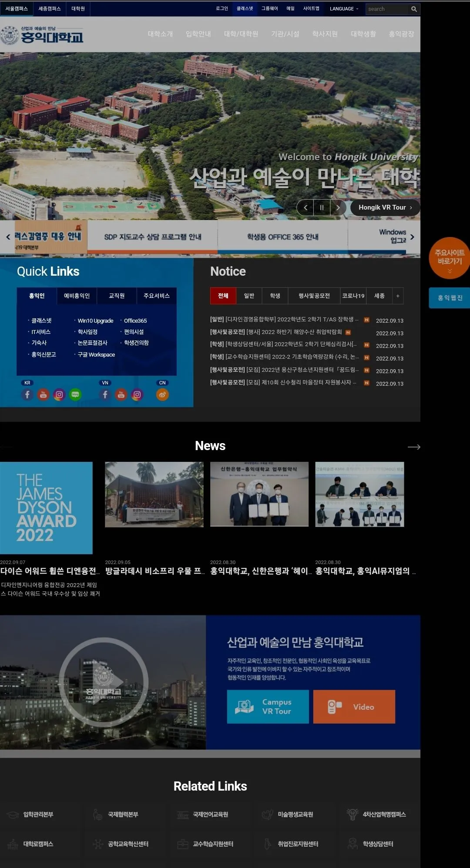Open the Win10 Upgrade quick link

point(95,321)
